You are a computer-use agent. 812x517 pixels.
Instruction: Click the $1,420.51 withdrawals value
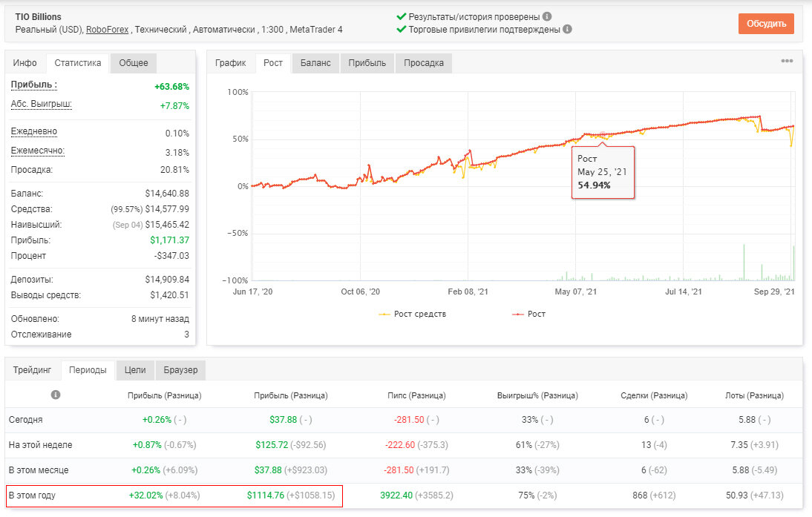click(x=169, y=295)
